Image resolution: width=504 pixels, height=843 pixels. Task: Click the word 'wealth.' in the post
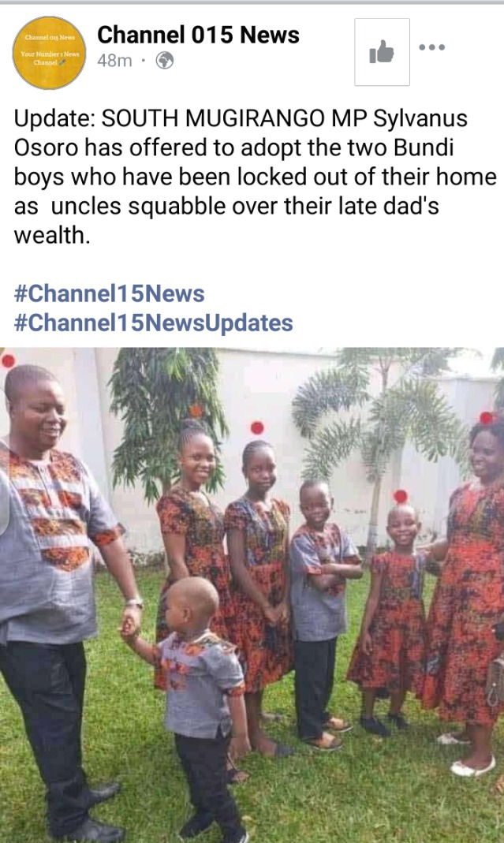point(52,236)
